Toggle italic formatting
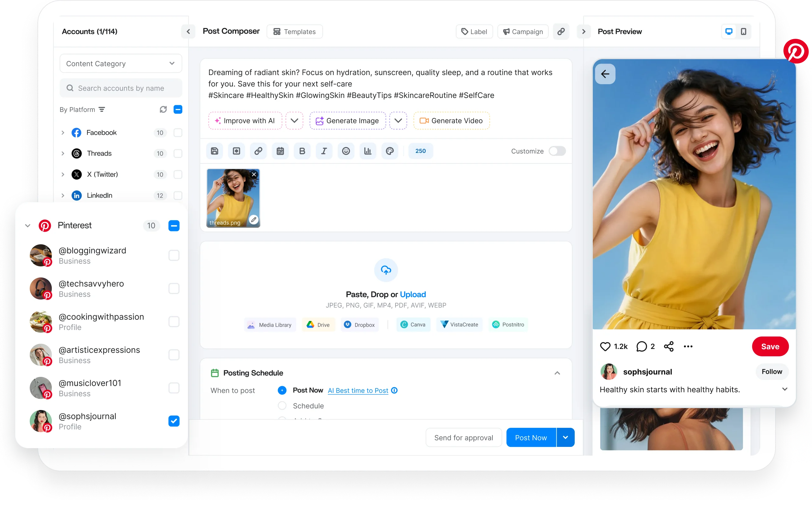The height and width of the screenshot is (506, 812). tap(324, 151)
